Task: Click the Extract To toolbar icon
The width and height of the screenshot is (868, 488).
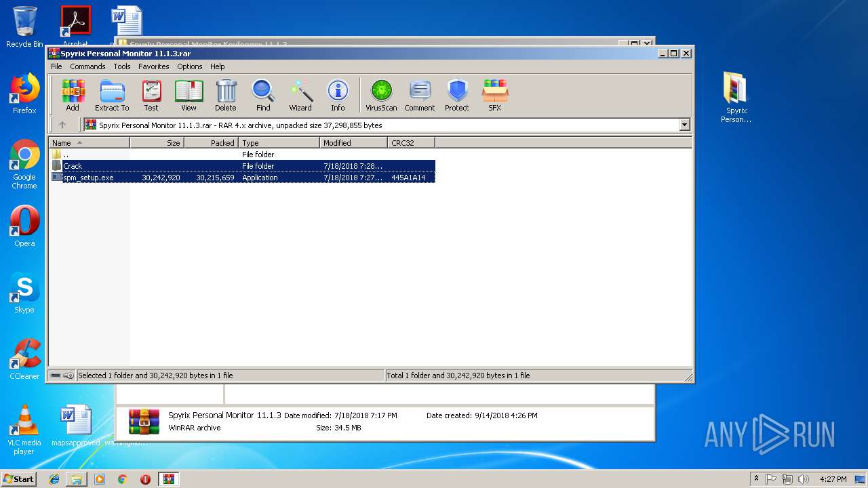Action: [112, 96]
